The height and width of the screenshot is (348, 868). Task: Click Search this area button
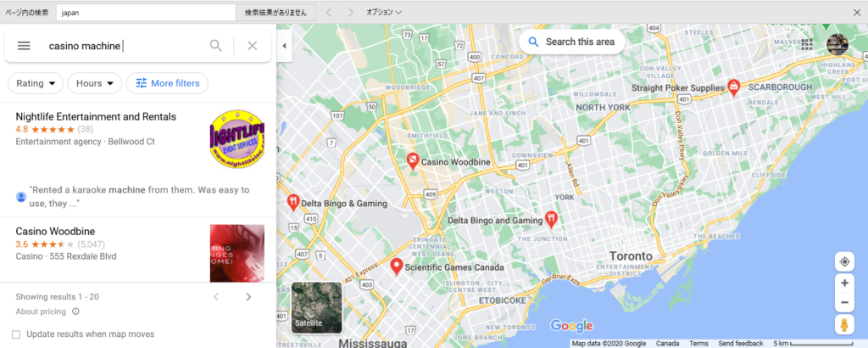pos(572,42)
